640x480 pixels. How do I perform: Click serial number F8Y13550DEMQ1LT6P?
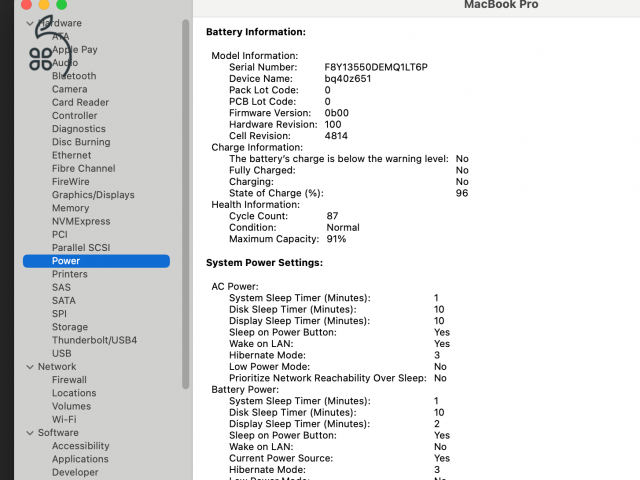click(x=376, y=67)
